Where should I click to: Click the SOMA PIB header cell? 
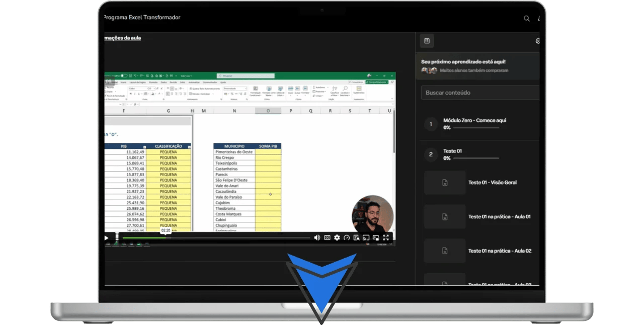268,146
